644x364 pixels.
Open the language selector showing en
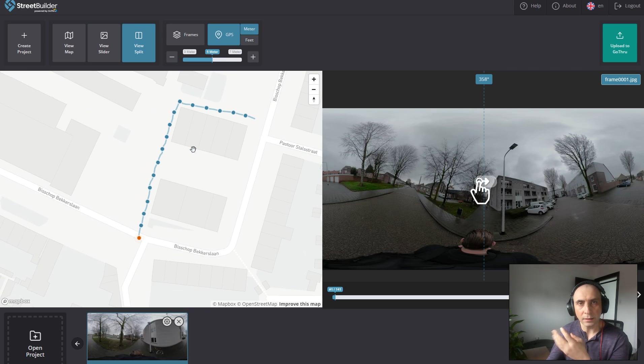(594, 5)
